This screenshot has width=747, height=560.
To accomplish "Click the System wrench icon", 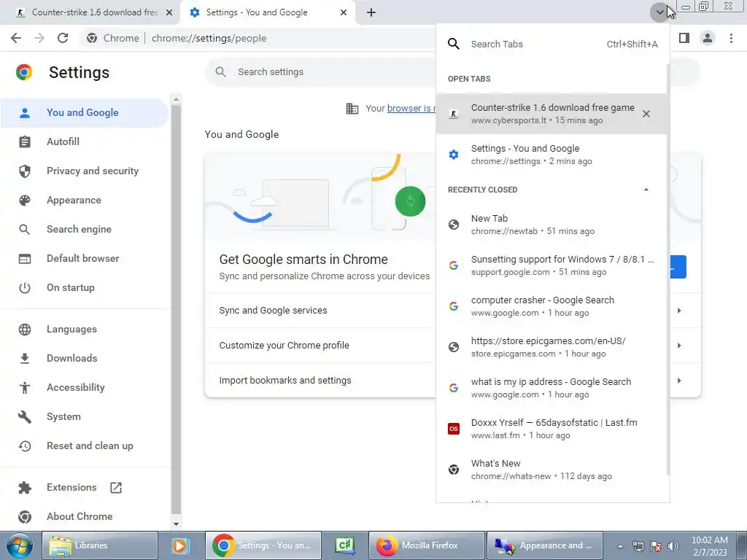I will pos(24,416).
